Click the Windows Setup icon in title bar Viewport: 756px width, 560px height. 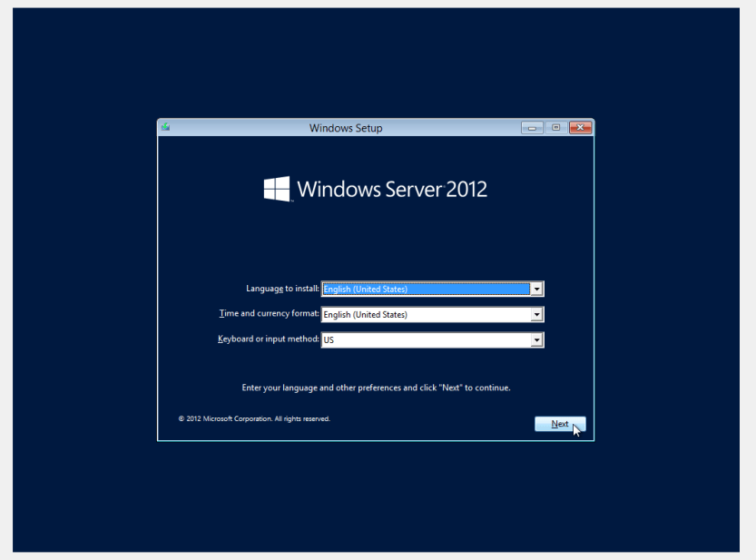[x=165, y=127]
